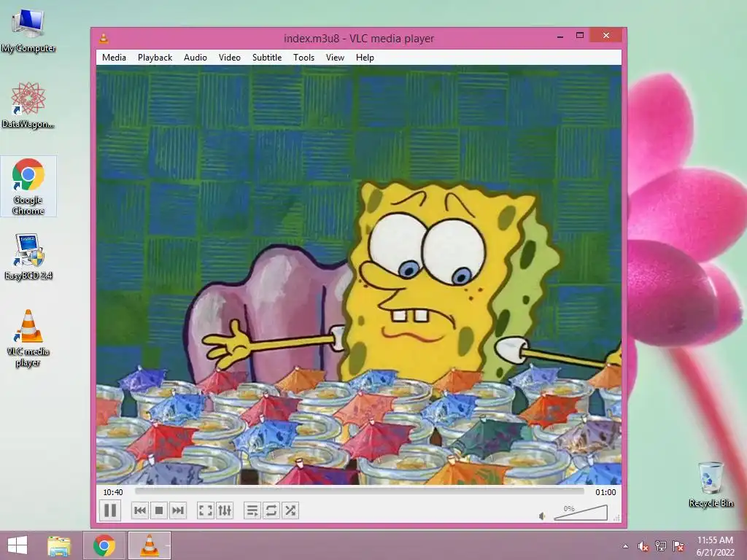747x560 pixels.
Task: Select the Google Chrome desktop shortcut
Action: click(28, 186)
